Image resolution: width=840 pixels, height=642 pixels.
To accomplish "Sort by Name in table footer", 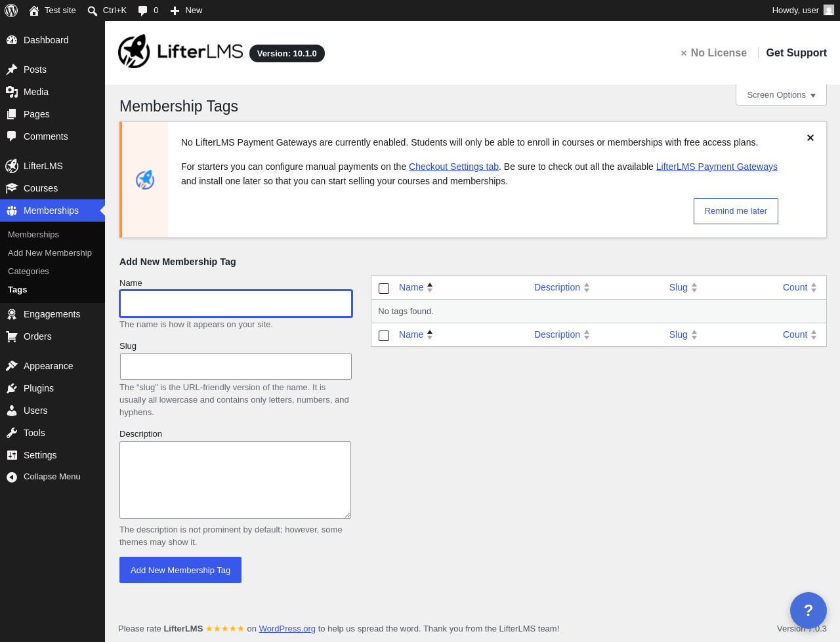I will coord(416,334).
